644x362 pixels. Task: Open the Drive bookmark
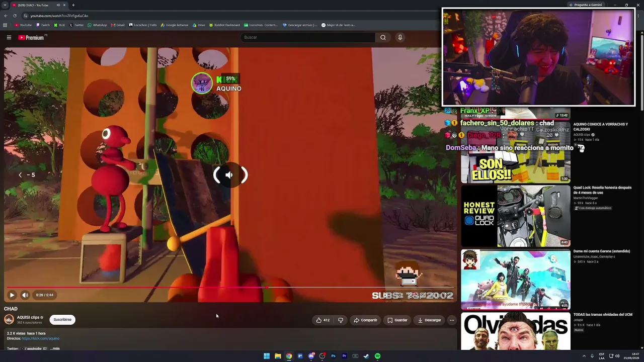click(x=199, y=25)
